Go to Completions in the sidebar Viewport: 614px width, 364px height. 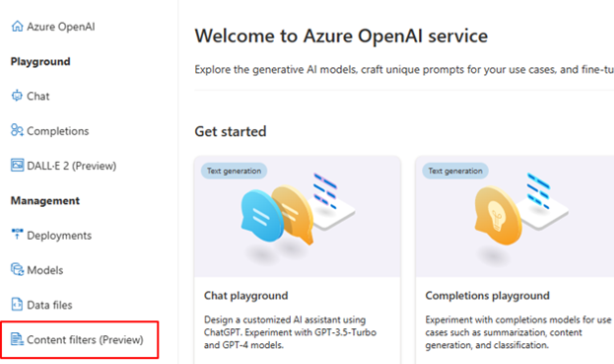58,131
